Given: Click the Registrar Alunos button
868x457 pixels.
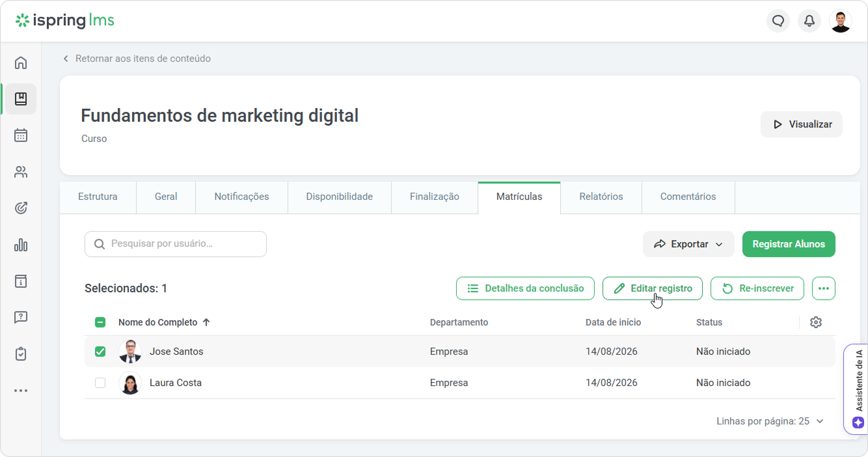Looking at the screenshot, I should [x=789, y=244].
